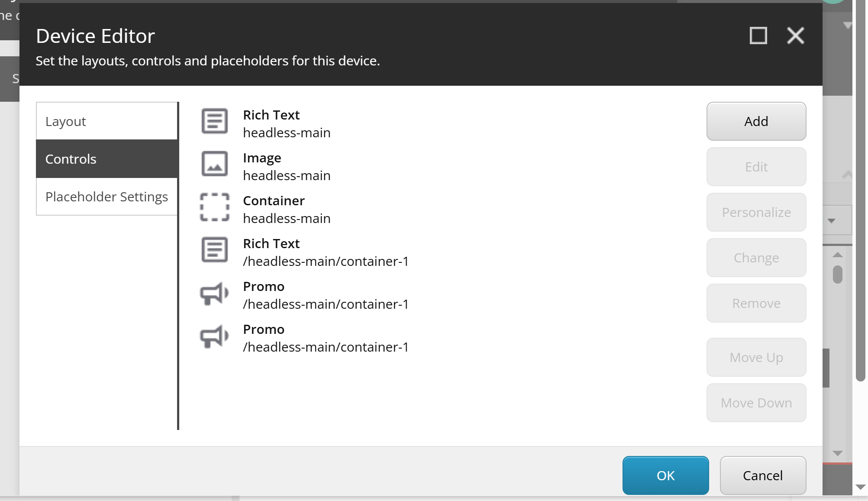Click the Change button
The height and width of the screenshot is (501, 868).
pos(756,258)
